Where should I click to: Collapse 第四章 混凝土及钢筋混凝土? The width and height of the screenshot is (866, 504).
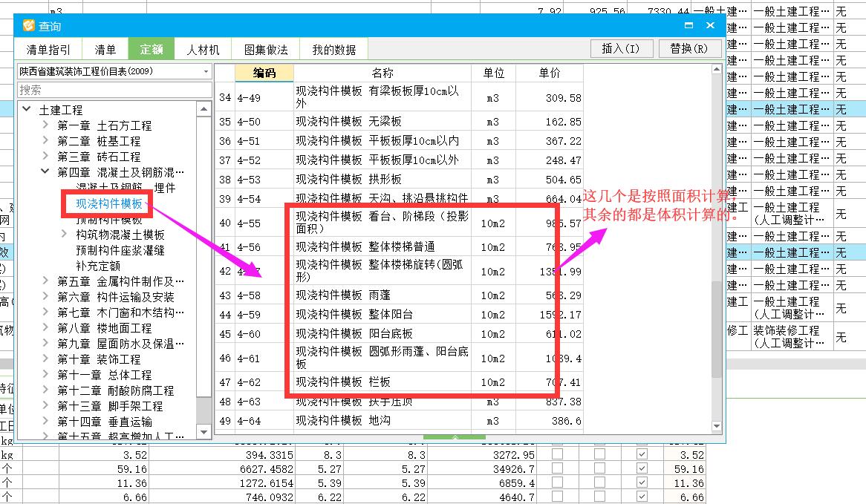(x=45, y=171)
